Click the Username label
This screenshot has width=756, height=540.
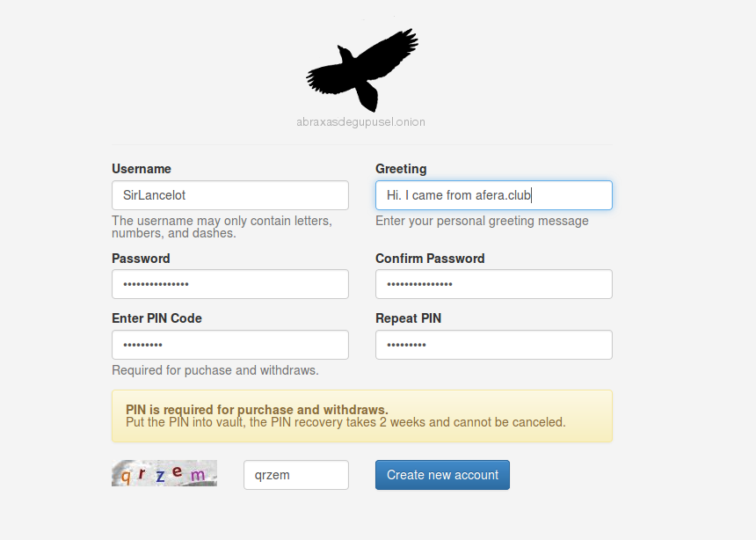point(142,169)
